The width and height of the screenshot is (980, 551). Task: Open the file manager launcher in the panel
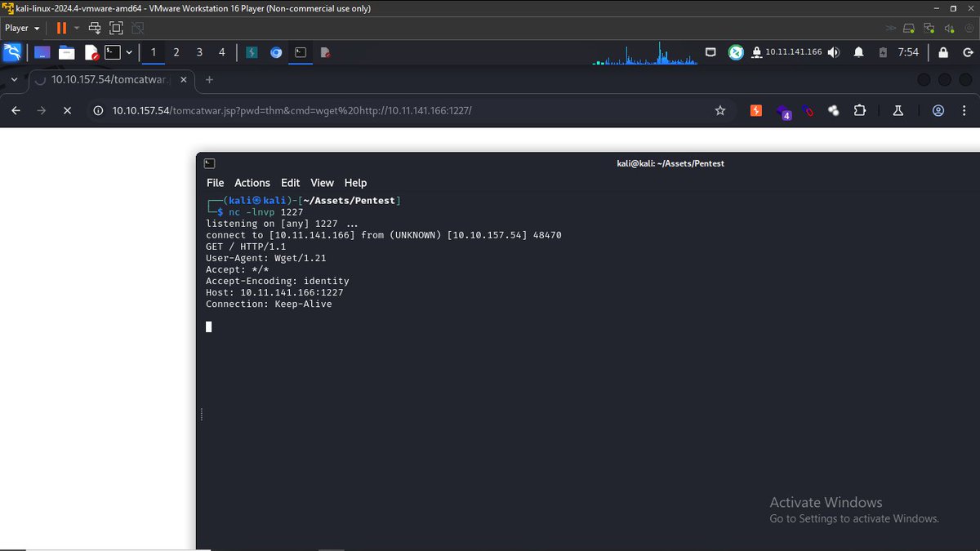pos(67,53)
